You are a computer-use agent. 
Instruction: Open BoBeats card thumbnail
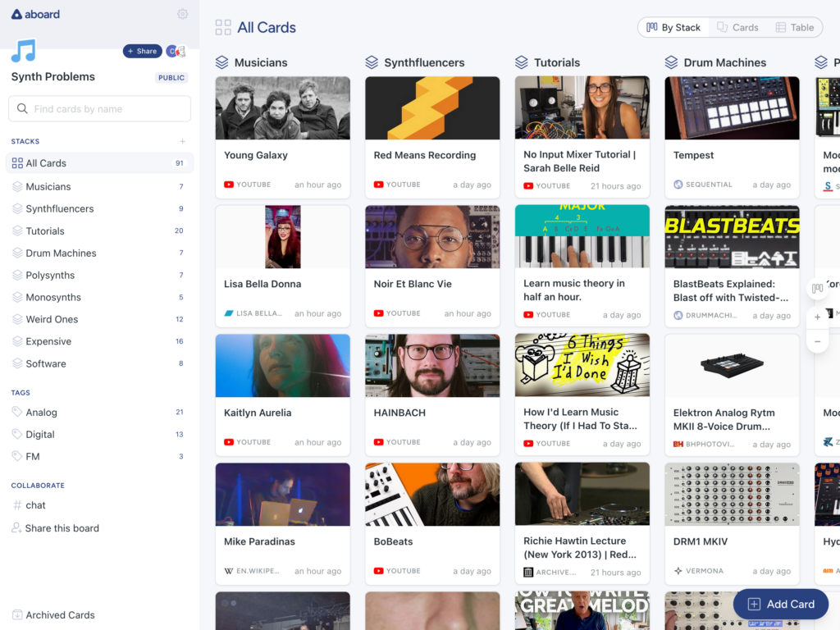point(432,495)
